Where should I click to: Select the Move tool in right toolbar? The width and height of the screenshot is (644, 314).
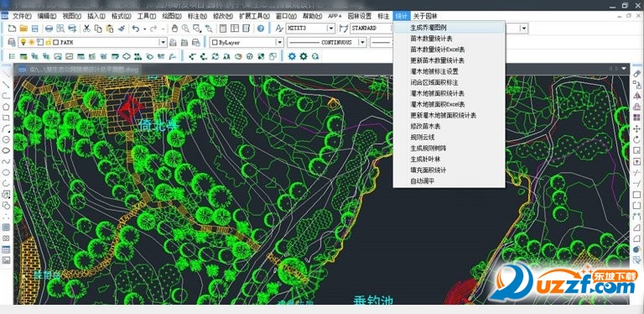coord(637,128)
